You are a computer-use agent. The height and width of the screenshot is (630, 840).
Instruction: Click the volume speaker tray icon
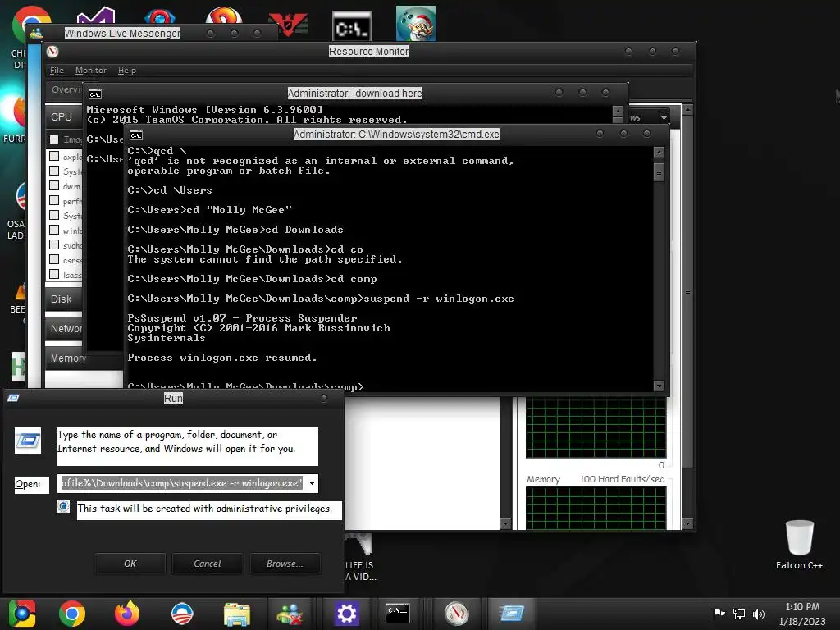pos(759,614)
